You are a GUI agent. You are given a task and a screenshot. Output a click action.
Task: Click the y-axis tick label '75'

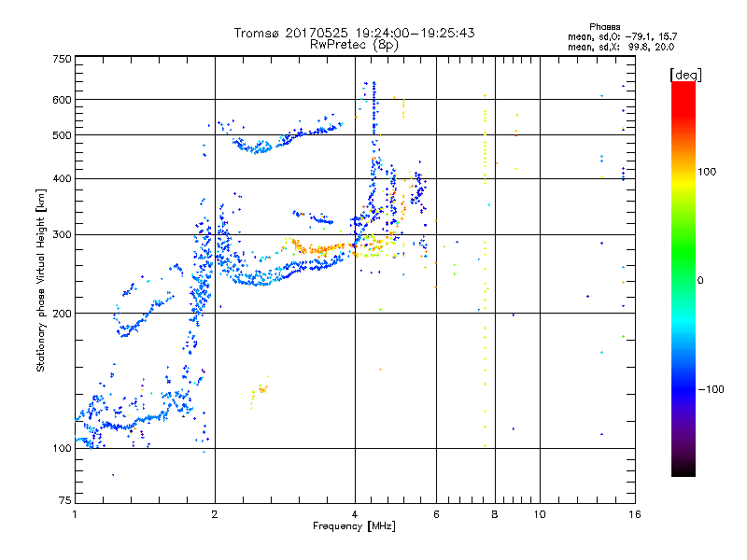(65, 500)
